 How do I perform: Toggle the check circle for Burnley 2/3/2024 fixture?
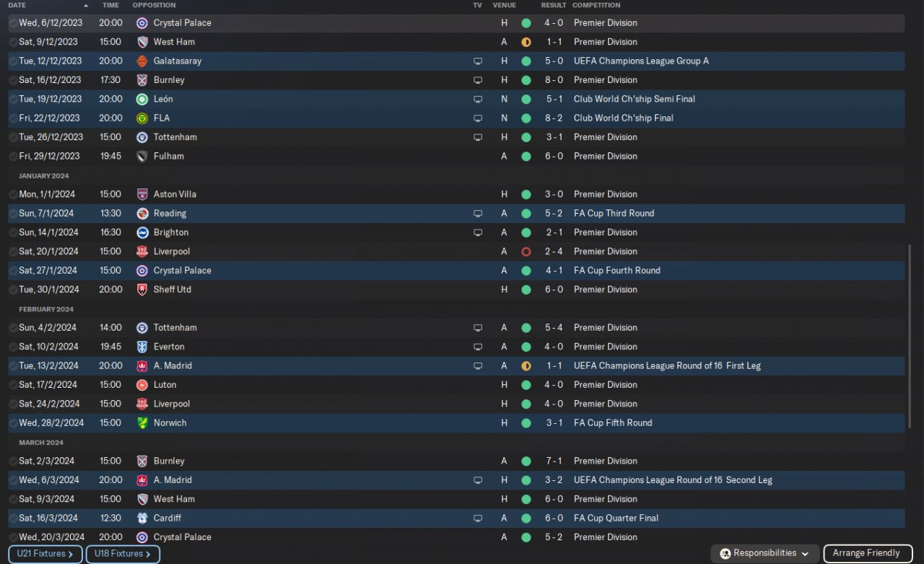pyautogui.click(x=13, y=461)
